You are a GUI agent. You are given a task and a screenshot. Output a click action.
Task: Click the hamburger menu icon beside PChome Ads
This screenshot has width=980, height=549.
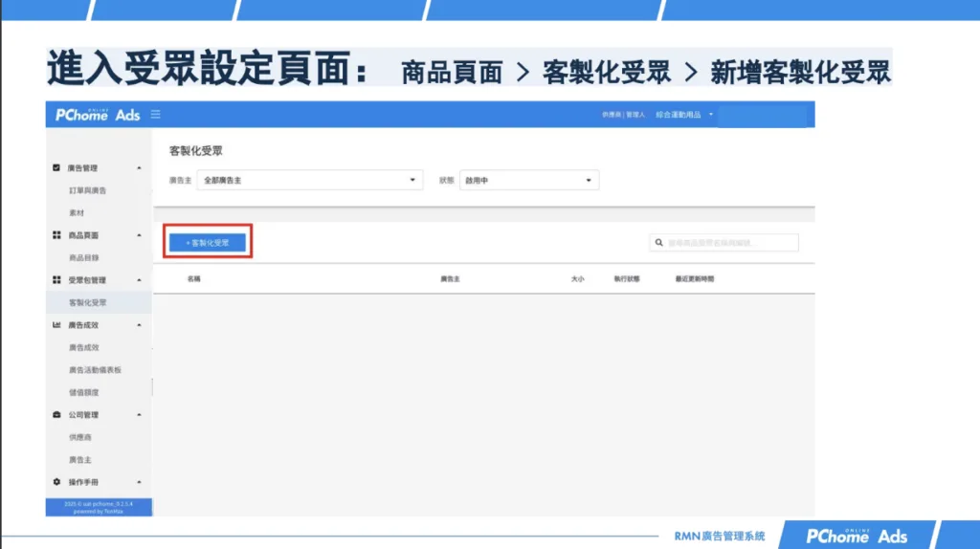[155, 115]
